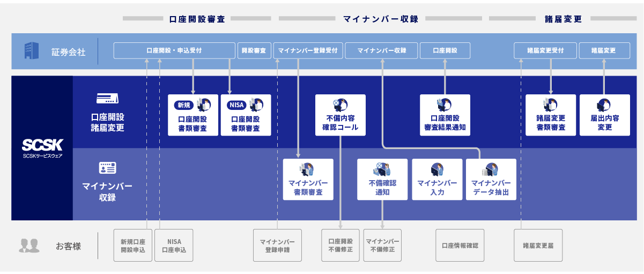This screenshot has width=644, height=274.
Task: Click the 口座開設不備修正 customer box
Action: pos(340,246)
